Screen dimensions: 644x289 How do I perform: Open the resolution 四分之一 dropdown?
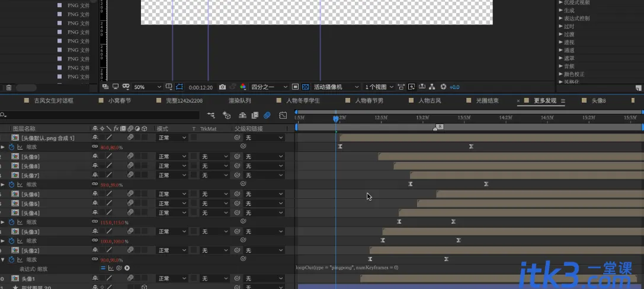coord(270,87)
